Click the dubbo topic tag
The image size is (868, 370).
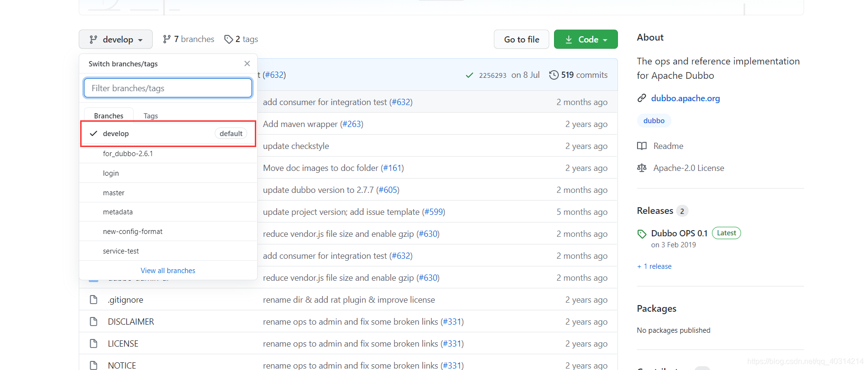pos(654,121)
